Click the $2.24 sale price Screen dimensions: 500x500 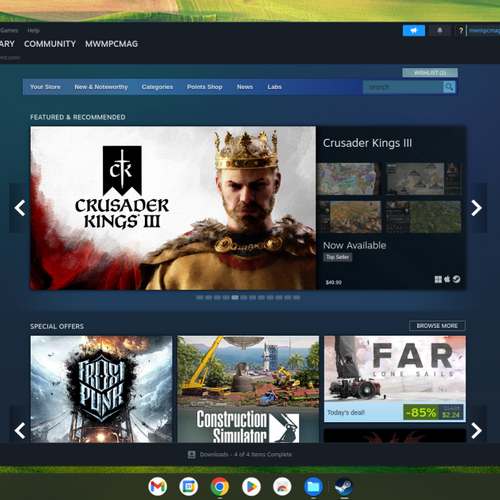(451, 415)
